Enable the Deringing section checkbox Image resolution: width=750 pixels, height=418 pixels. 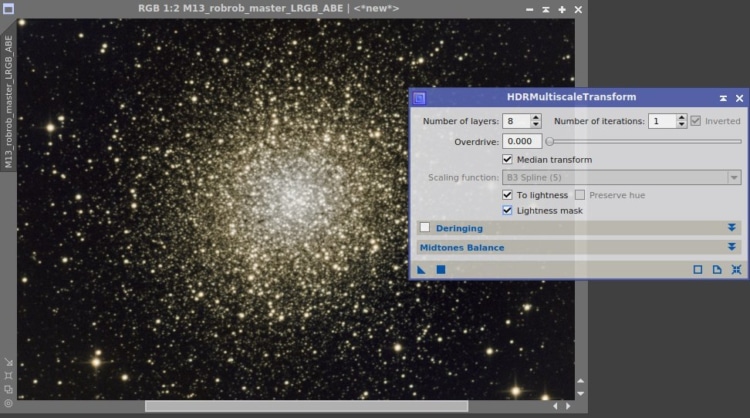click(425, 228)
